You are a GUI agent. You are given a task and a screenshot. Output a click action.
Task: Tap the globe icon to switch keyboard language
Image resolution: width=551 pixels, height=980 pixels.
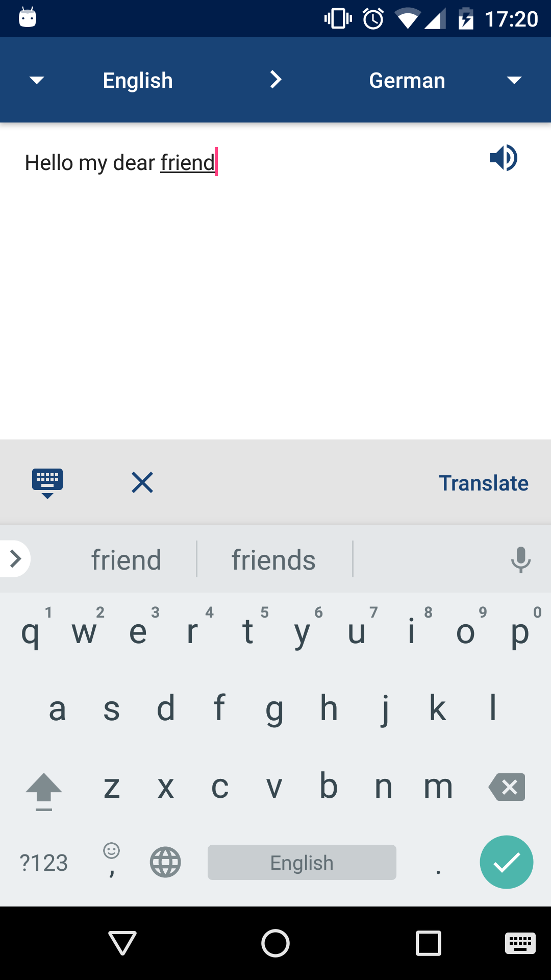tap(165, 863)
